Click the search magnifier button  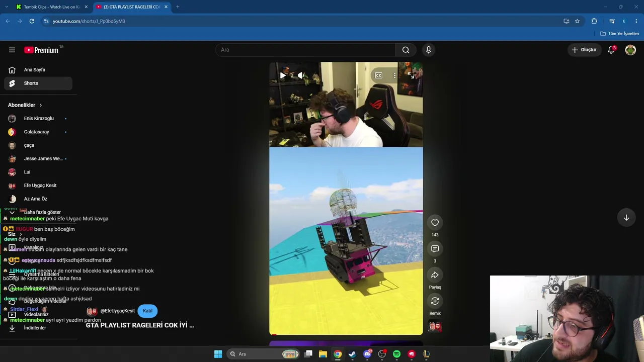tap(406, 50)
